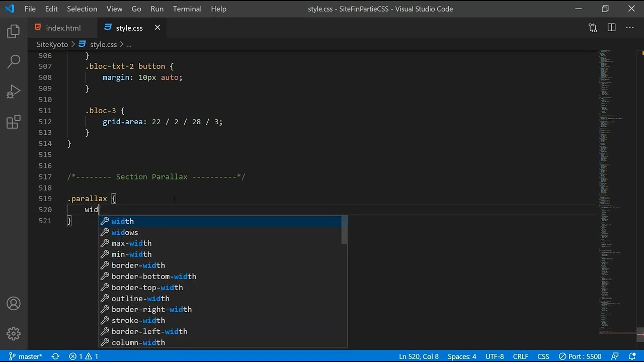Screen dimensions: 644x362
Task: Choose the column-width suggestion
Action: click(220, 342)
